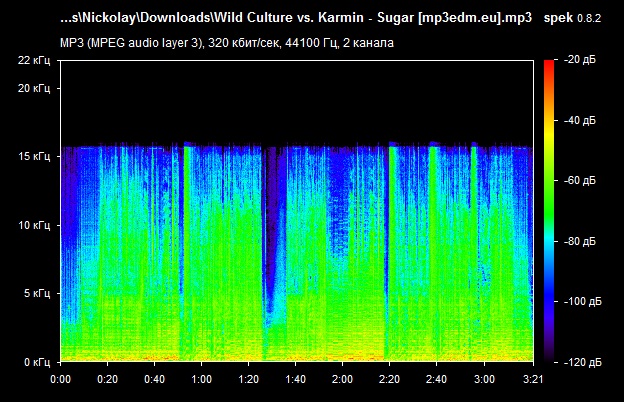Click the '0 кГц' frequency axis label
This screenshot has height=402, width=624.
point(37,362)
